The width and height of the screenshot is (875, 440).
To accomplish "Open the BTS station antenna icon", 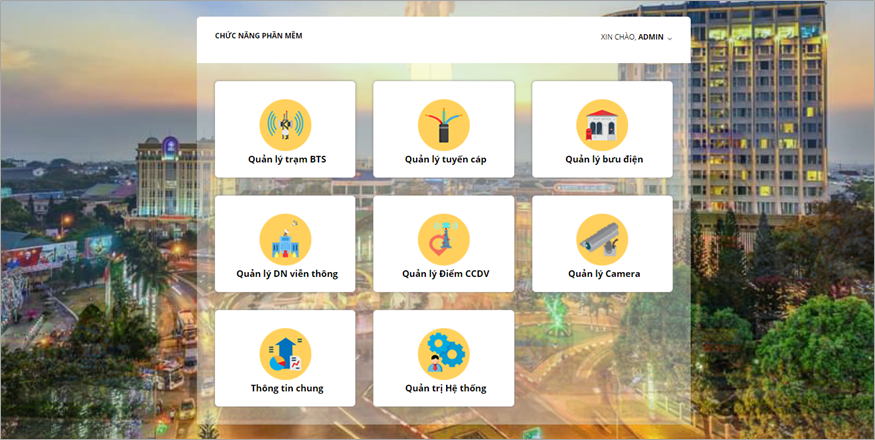I will [285, 125].
